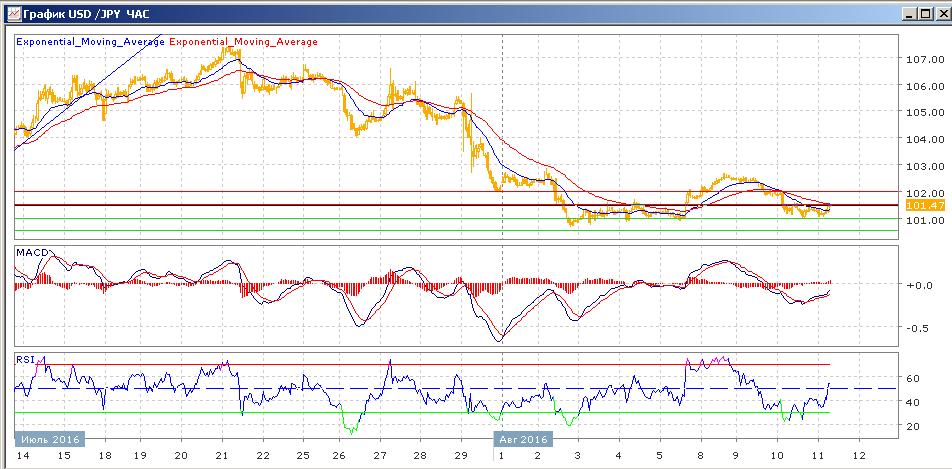Click the Июль 2016 month marker
Viewport: 952px width, 469px height.
click(x=49, y=438)
